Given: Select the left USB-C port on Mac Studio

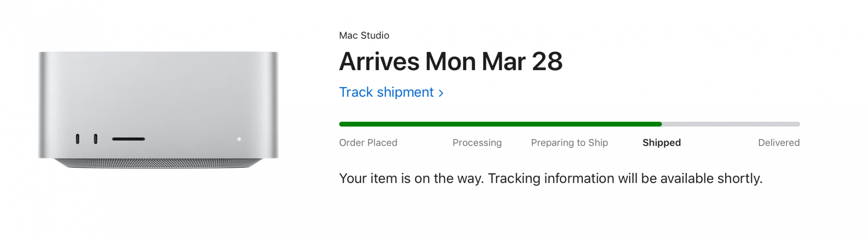Looking at the screenshot, I should coord(78,139).
